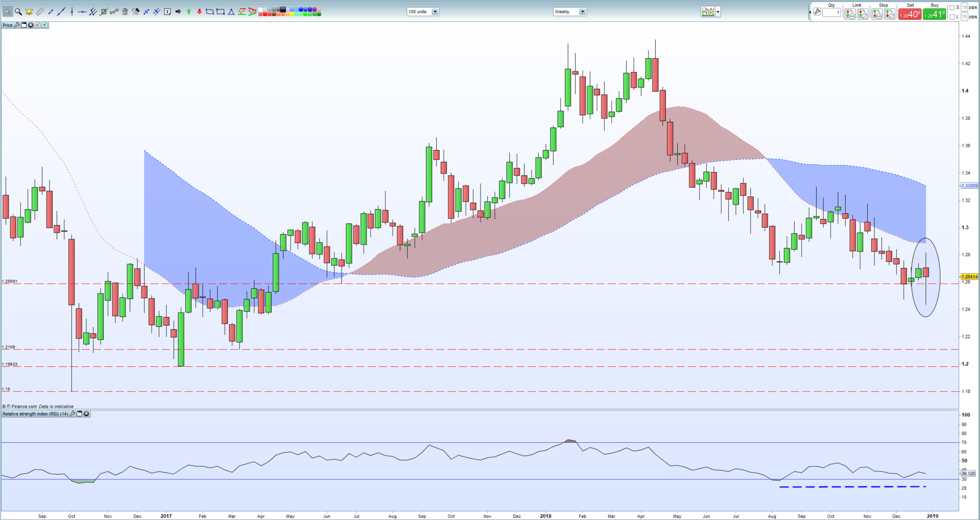Click the Qty quantity input field

pyautogui.click(x=832, y=12)
